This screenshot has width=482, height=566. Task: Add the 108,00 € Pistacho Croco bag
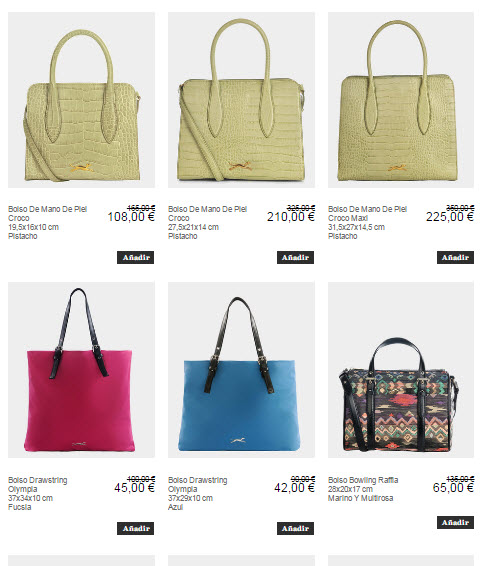click(135, 257)
